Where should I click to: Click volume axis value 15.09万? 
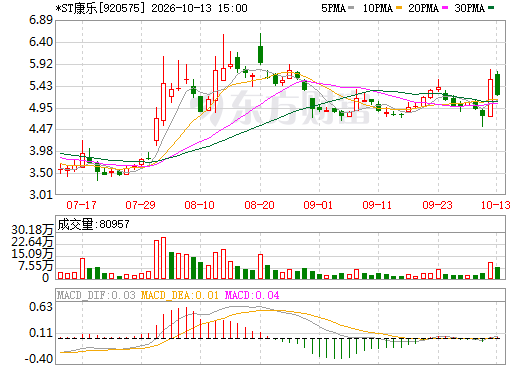32,254
